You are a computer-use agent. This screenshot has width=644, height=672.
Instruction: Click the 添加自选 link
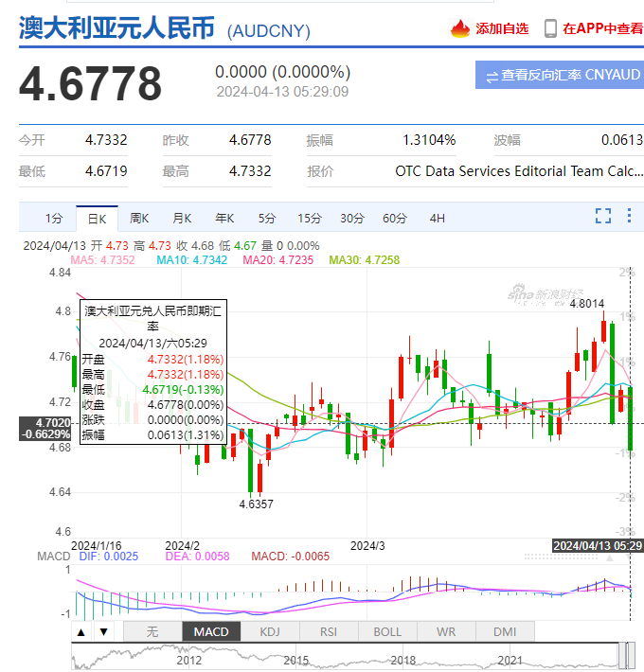pyautogui.click(x=502, y=28)
